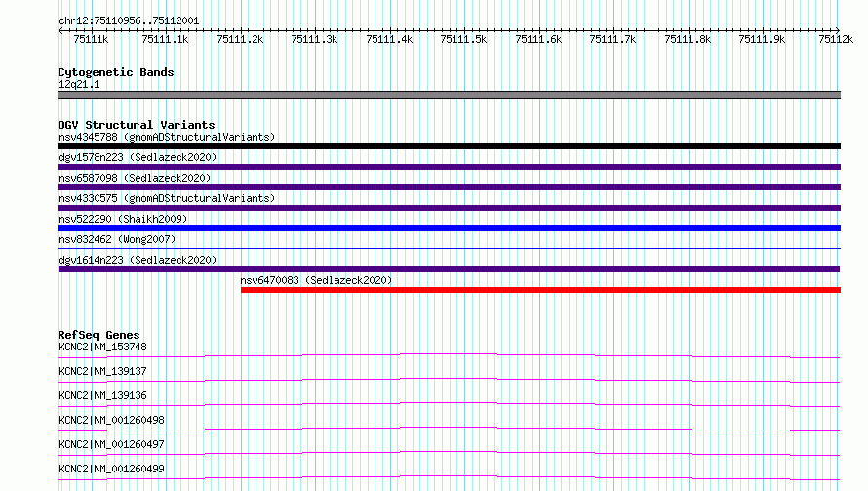Select the purple dgv1614n223 variant bar
Image resolution: width=868 pixels, height=491 pixels.
point(449,269)
